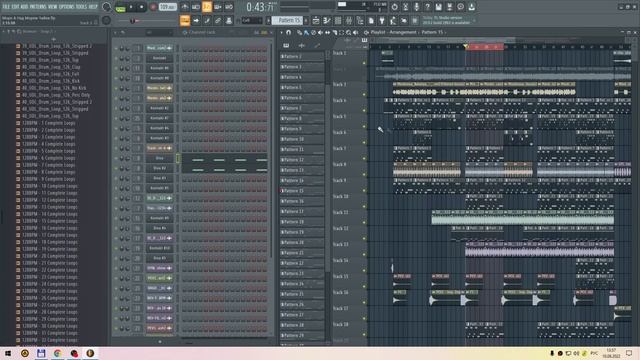Screen dimensions: 640x360
Task: Open the channel rack view icon
Action: click(338, 20)
